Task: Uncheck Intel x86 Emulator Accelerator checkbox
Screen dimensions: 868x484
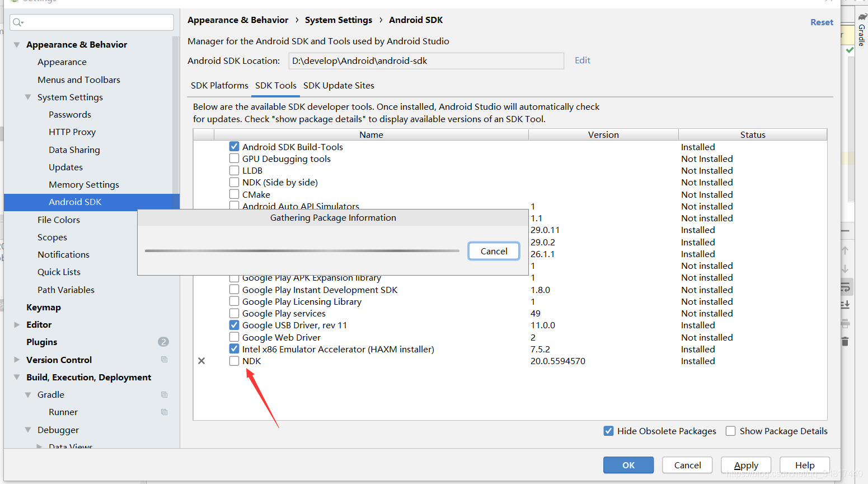Action: tap(234, 349)
